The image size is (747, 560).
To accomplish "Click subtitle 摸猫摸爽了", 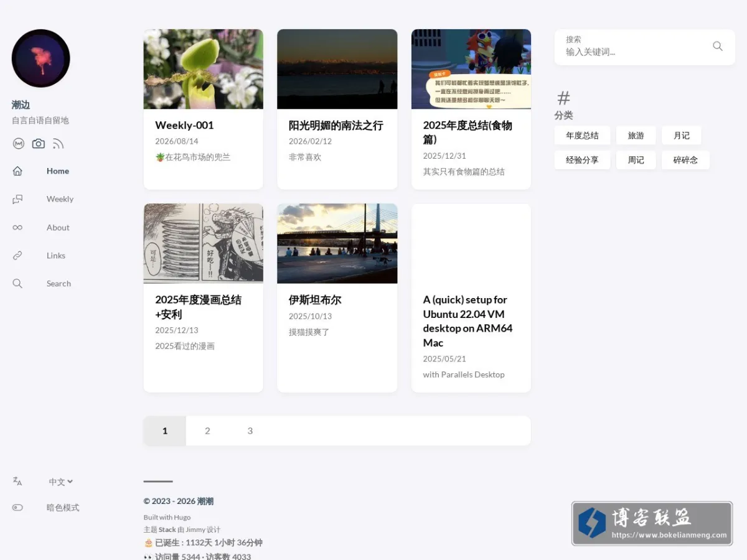I will point(309,332).
